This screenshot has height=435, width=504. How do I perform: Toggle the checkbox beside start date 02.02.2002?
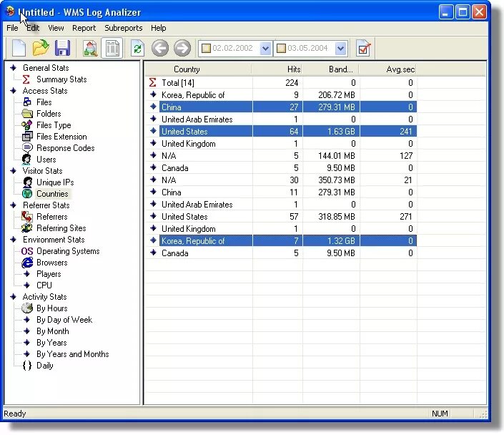[x=206, y=48]
